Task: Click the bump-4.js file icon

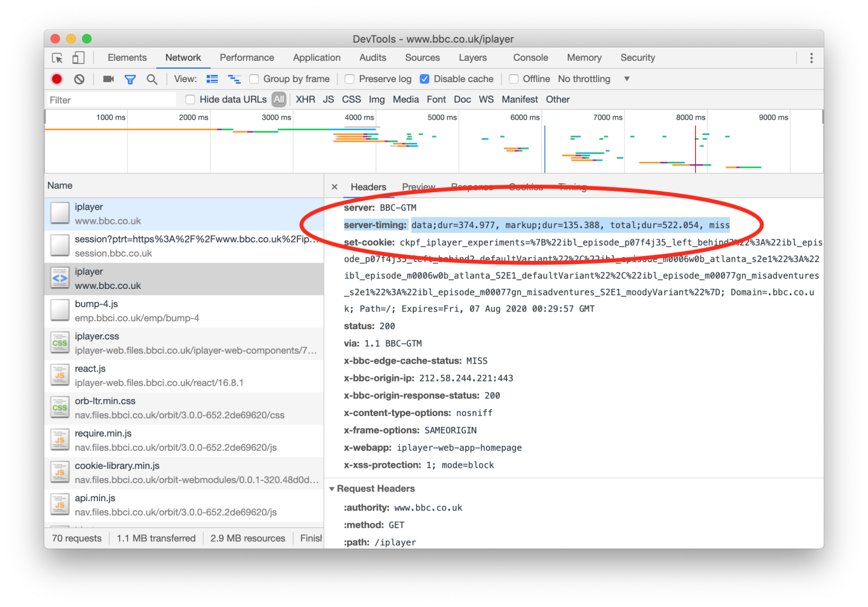Action: (60, 310)
